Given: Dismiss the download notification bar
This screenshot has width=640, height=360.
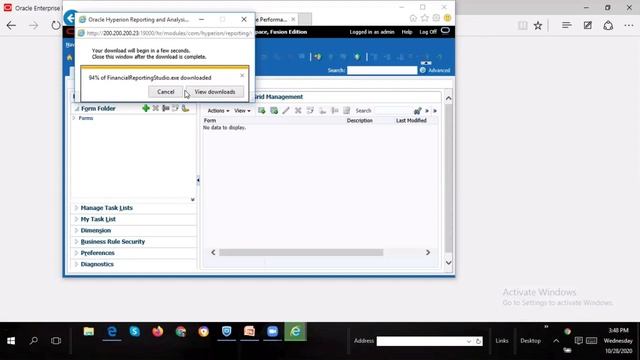Looking at the screenshot, I should [242, 76].
